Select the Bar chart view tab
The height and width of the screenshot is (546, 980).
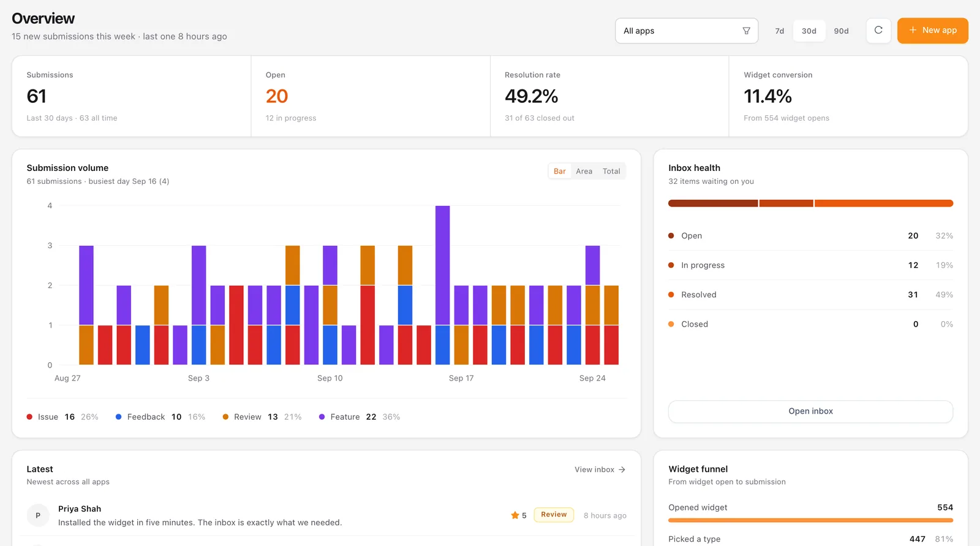tap(560, 171)
